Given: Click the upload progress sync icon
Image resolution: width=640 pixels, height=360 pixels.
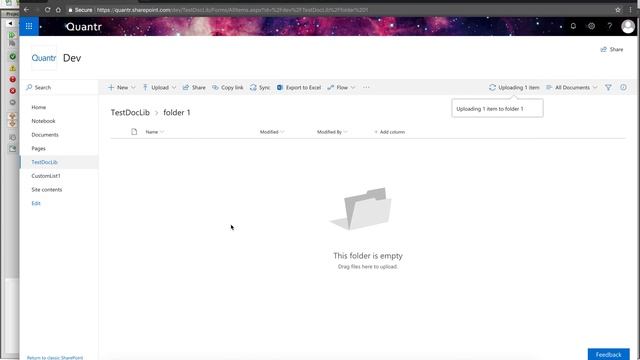Looking at the screenshot, I should point(492,87).
